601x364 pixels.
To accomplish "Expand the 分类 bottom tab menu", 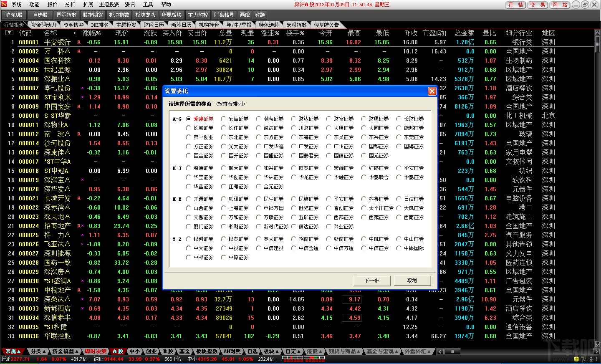I will click(38, 351).
